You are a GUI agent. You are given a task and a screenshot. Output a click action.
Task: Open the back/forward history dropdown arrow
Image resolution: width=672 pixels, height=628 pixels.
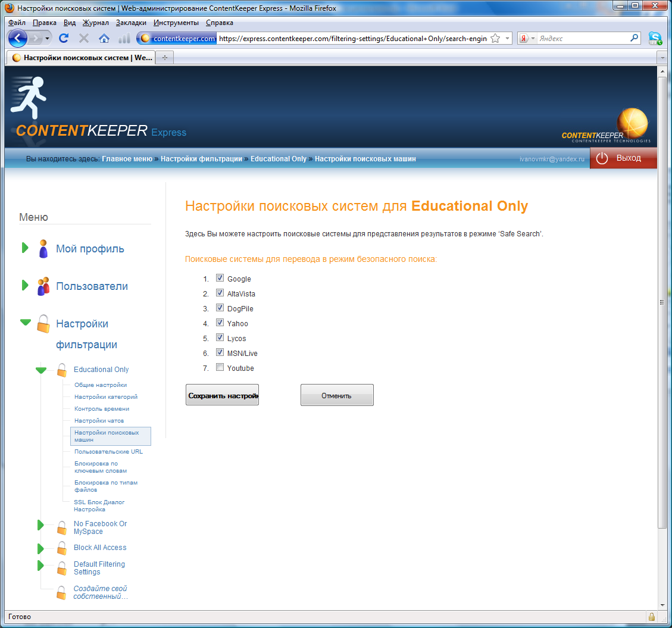(47, 39)
